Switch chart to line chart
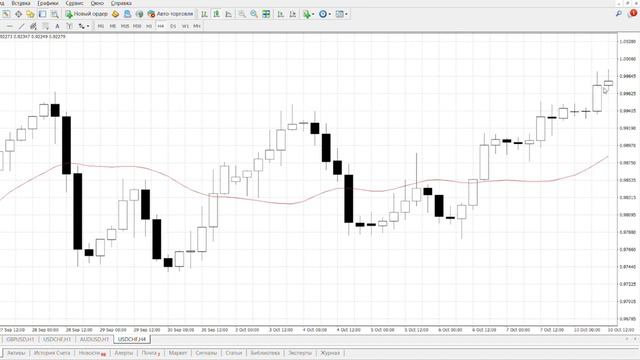640x360 pixels. click(x=229, y=14)
